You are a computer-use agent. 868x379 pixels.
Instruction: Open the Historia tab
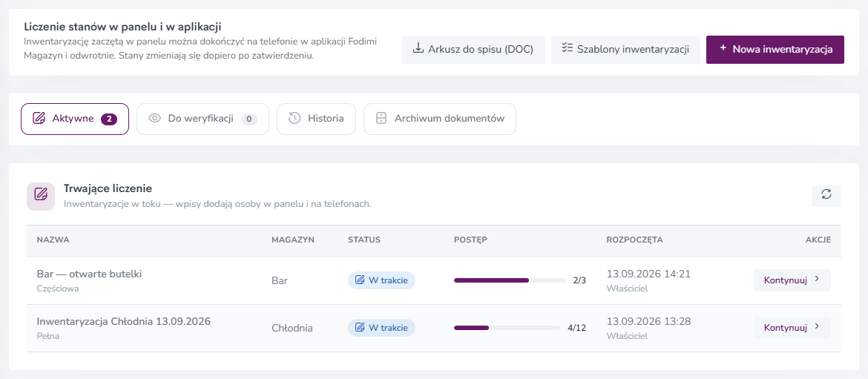click(316, 119)
